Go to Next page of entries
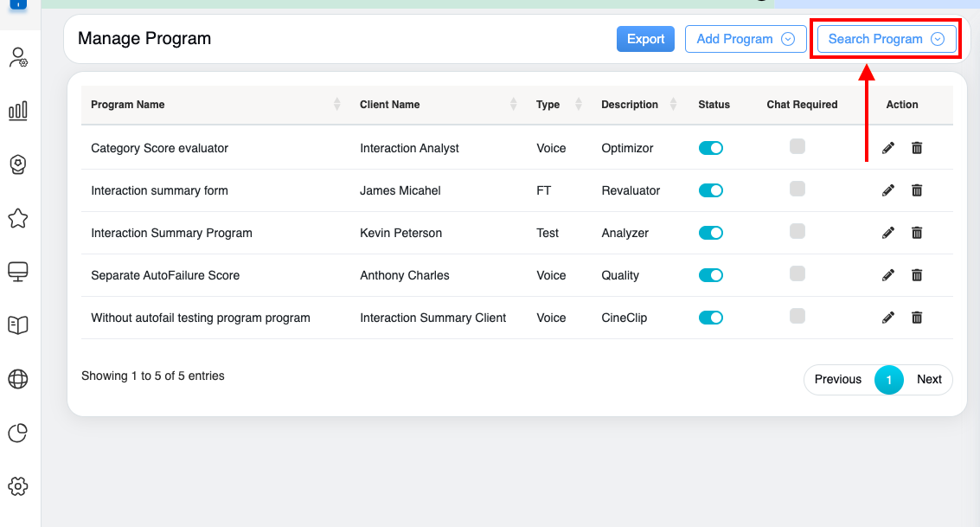Viewport: 980px width, 527px height. [x=929, y=379]
